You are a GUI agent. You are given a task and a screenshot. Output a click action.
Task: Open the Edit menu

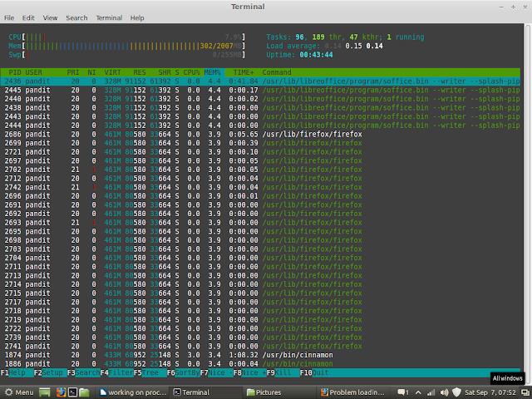(28, 18)
